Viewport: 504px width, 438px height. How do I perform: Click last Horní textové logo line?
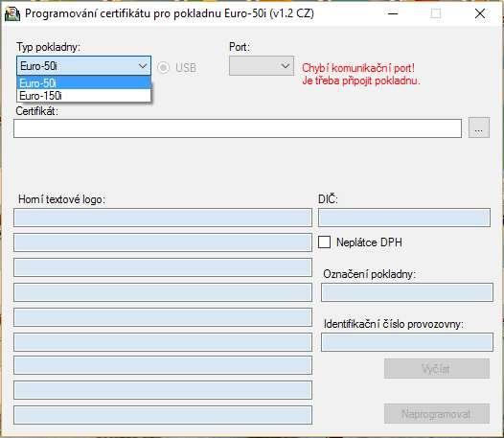click(x=163, y=415)
